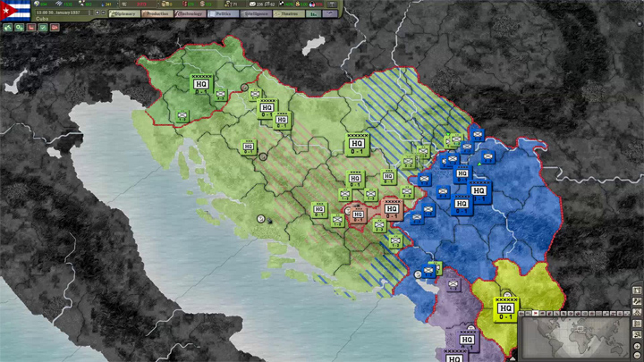The height and width of the screenshot is (362, 644).
Task: Open the Technology tab
Action: point(191,13)
